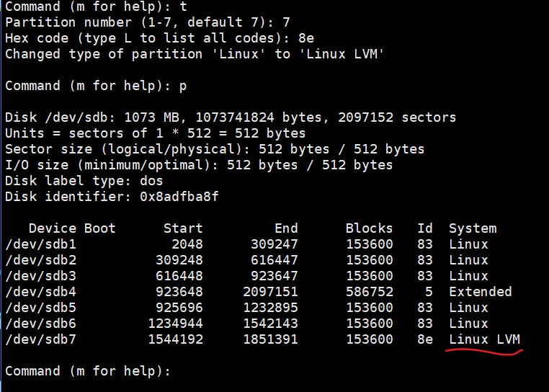Click the 8e Id value for sdb7
The width and height of the screenshot is (549, 392).
[x=425, y=339]
